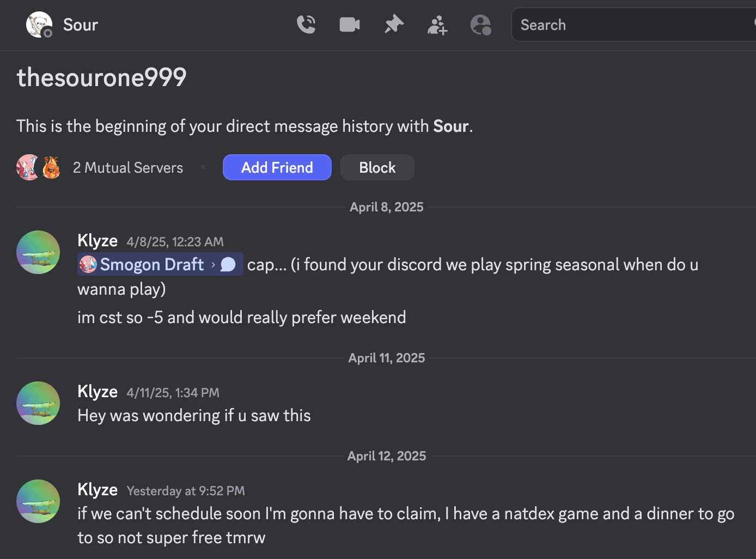
Task: Start a voice call with Sour
Action: pos(306,25)
